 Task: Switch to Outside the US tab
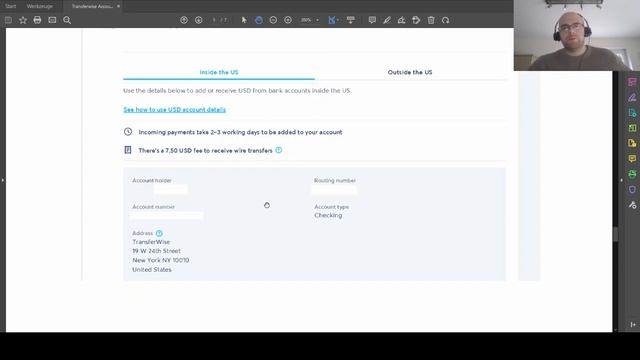pyautogui.click(x=410, y=72)
